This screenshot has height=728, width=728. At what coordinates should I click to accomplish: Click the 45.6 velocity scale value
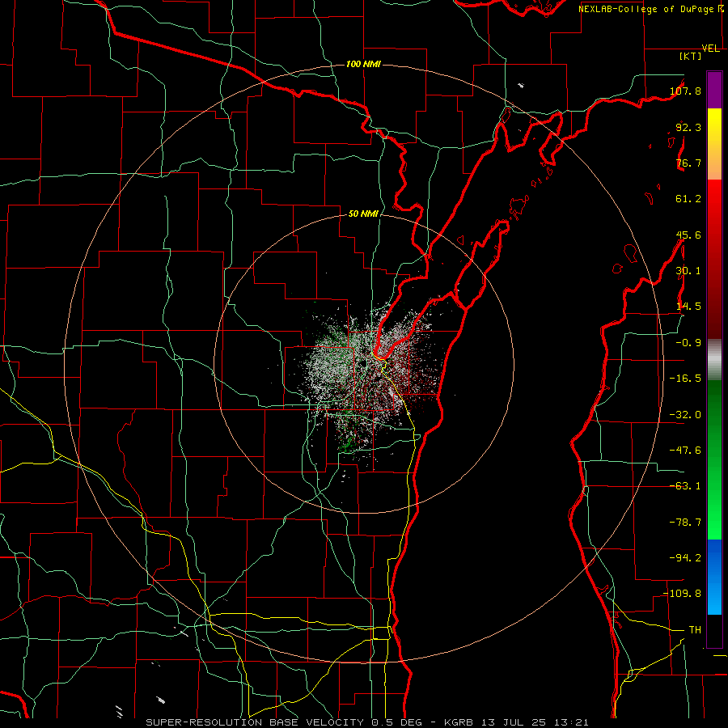(x=688, y=235)
